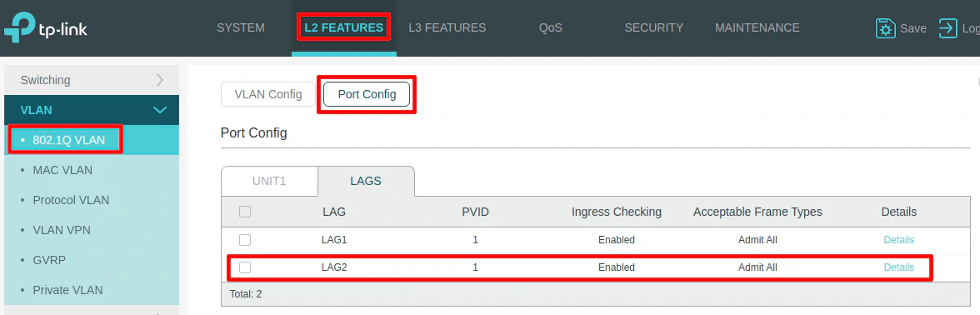This screenshot has width=980, height=315.
Task: Open Protocol VLAN in sidebar
Action: (x=71, y=200)
